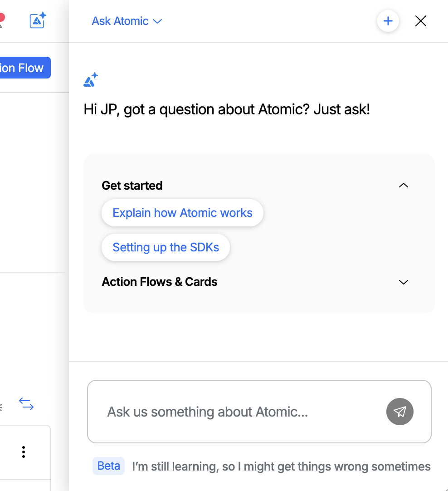Click the Atomic assistant avatar above the greeting
Image resolution: width=448 pixels, height=491 pixels.
tap(90, 79)
